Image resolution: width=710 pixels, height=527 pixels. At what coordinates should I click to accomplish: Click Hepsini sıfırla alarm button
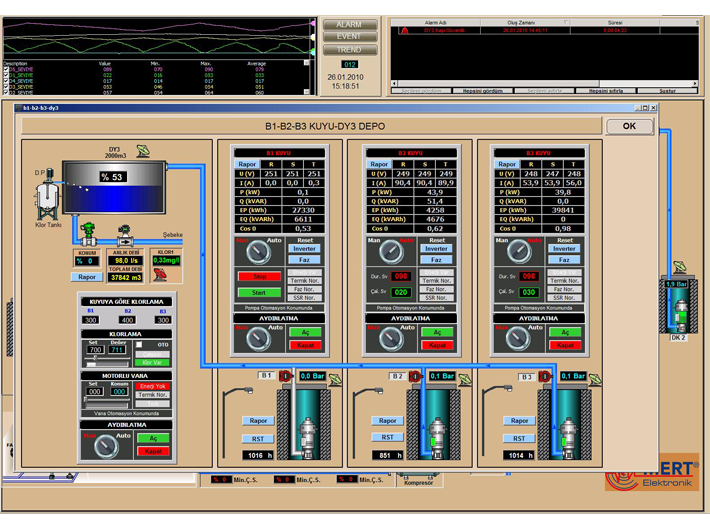606,91
